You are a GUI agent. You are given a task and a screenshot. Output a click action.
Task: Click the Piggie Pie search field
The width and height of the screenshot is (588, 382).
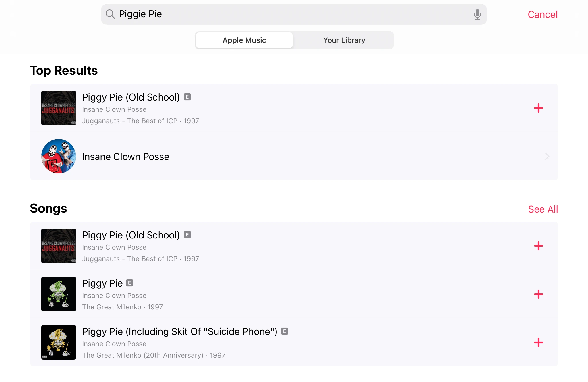287,14
